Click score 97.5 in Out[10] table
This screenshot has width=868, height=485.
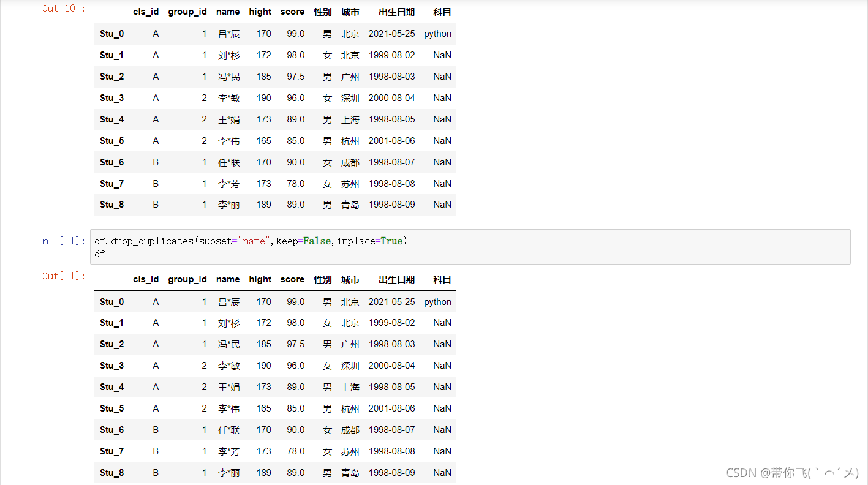tap(295, 77)
